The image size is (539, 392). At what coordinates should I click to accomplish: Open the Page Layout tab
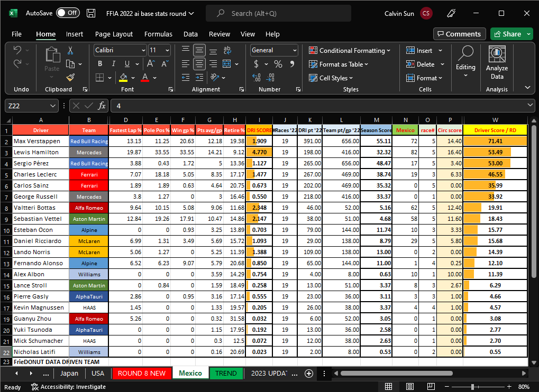114,34
